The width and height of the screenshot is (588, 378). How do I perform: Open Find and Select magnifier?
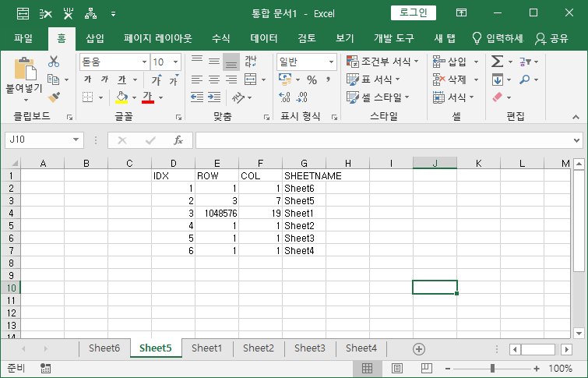pyautogui.click(x=524, y=79)
